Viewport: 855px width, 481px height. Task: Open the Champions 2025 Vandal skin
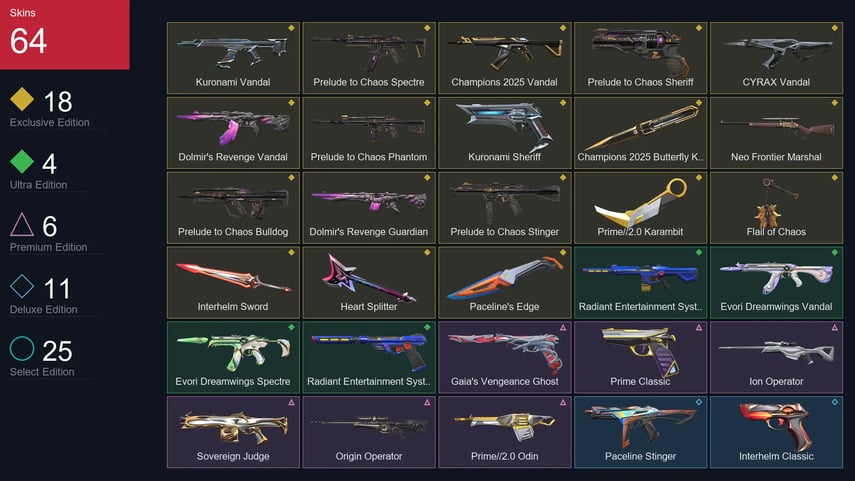pyautogui.click(x=505, y=58)
